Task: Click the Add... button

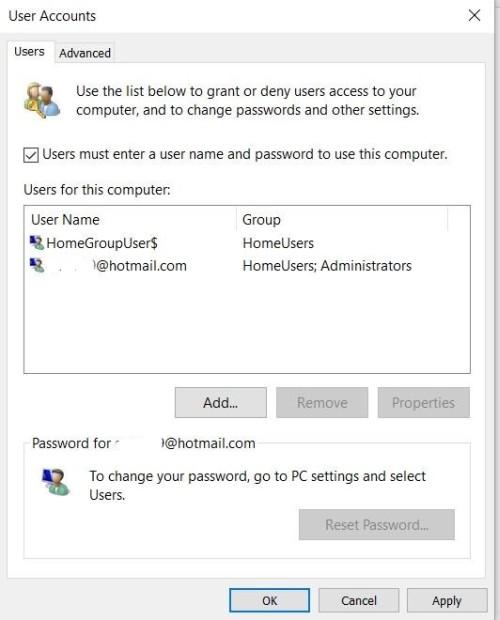Action: click(x=221, y=403)
